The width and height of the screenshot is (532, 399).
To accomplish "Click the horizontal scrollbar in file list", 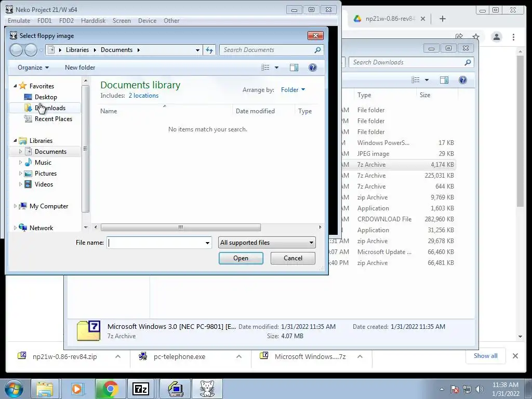I will click(x=181, y=228).
